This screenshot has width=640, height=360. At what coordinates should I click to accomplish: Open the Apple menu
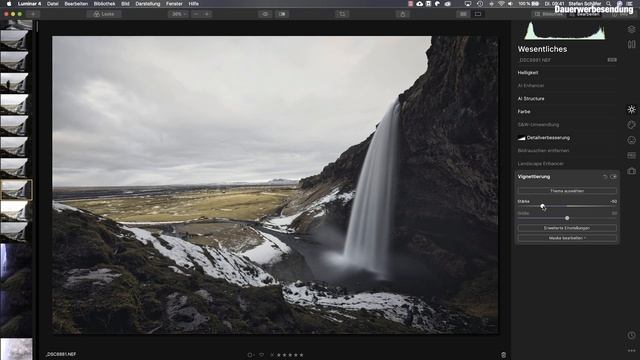9,4
